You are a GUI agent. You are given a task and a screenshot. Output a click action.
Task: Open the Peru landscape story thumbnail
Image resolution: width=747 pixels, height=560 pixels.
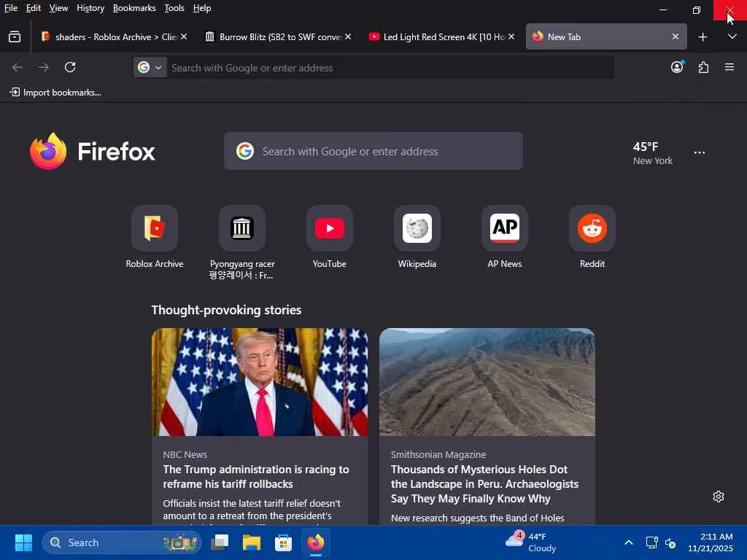[487, 382]
